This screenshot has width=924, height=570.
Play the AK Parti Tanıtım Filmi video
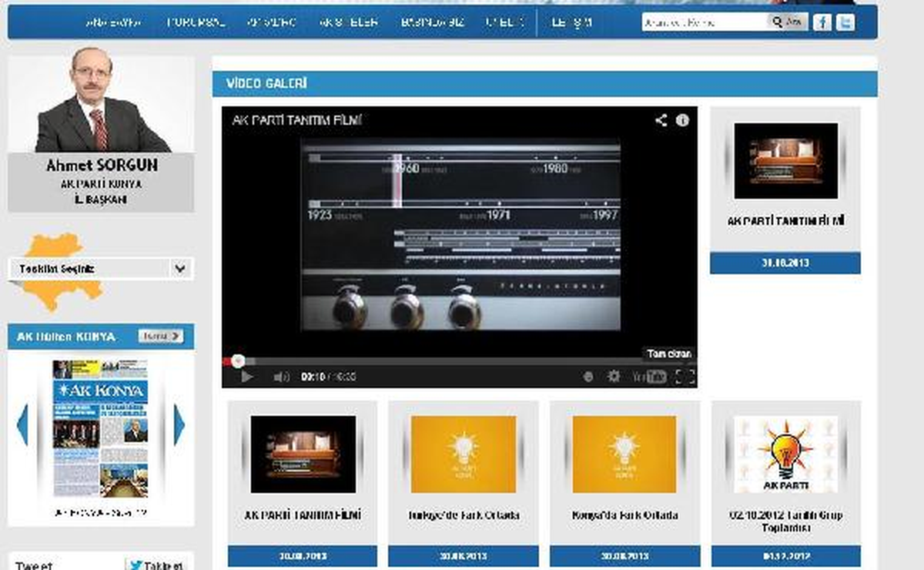[x=246, y=377]
